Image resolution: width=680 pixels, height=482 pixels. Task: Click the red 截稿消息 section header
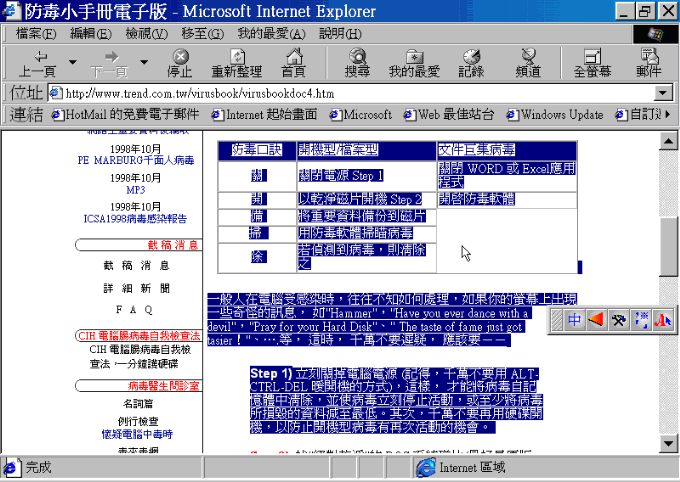pos(173,245)
